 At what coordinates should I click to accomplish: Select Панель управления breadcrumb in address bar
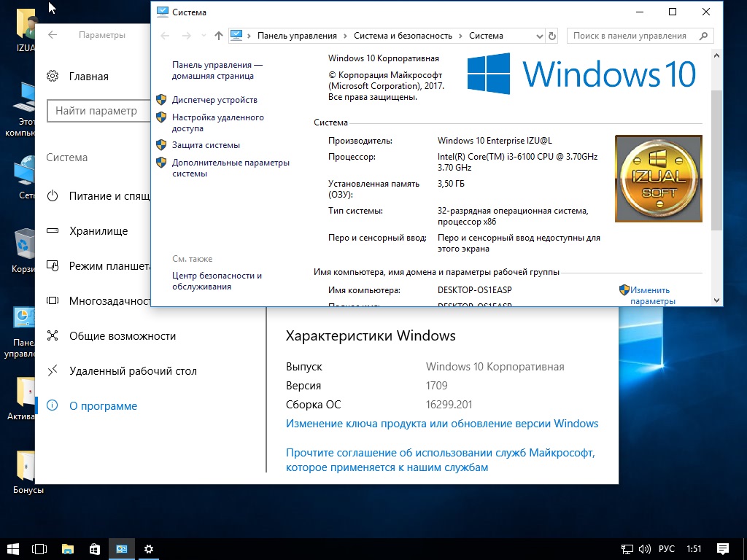coord(297,36)
